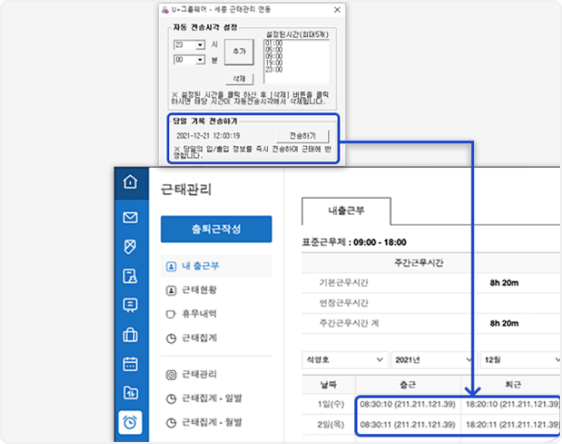The height and width of the screenshot is (444, 562).
Task: Select 09:00 in configured times list
Action: (x=274, y=56)
